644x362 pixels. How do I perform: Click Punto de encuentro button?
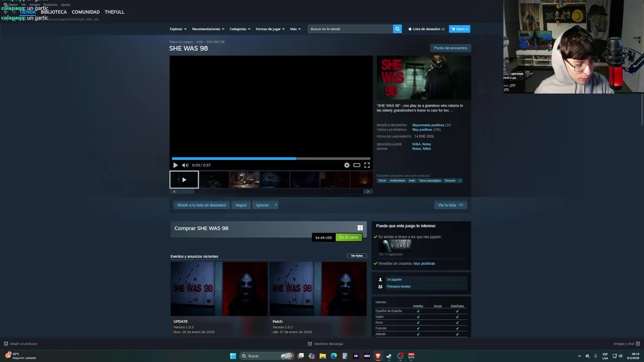click(450, 48)
